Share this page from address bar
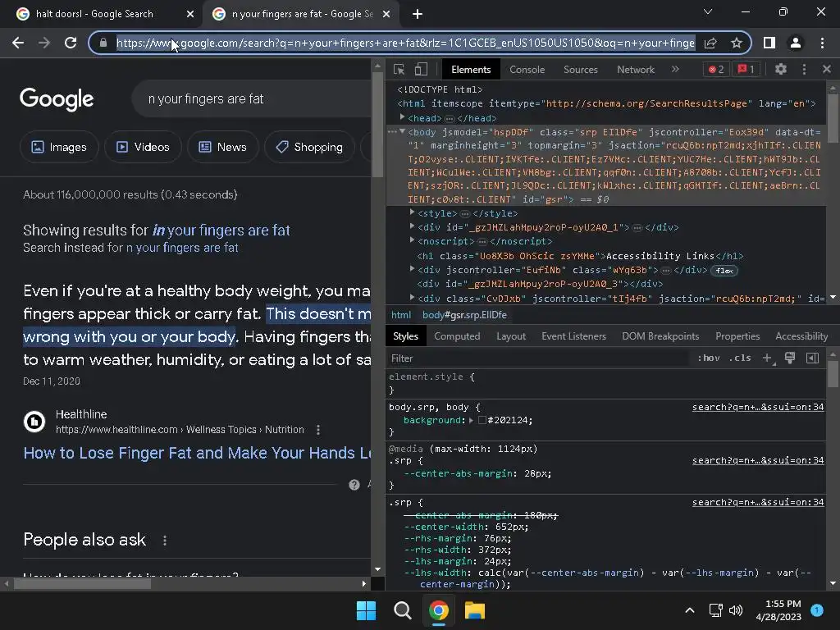The image size is (840, 630). 710,43
